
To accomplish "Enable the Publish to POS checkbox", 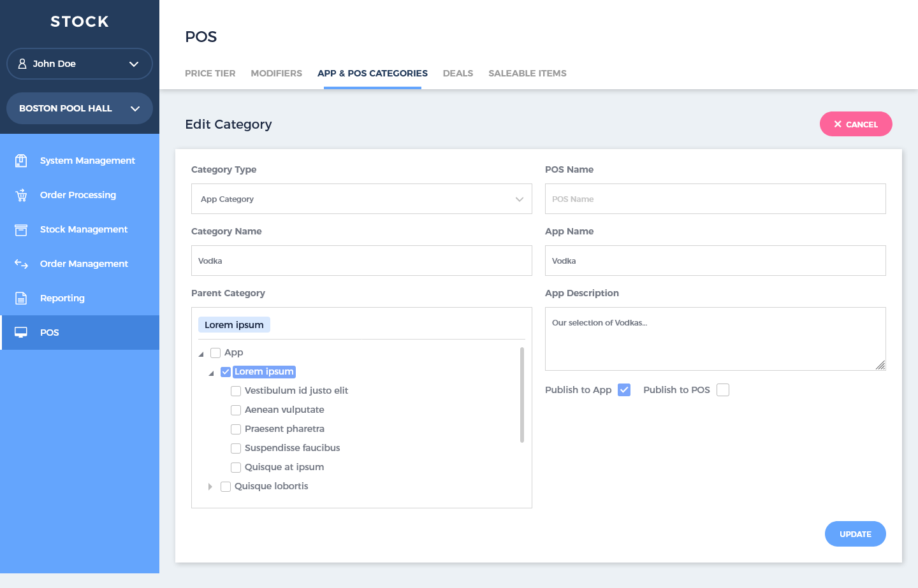I will pos(722,390).
